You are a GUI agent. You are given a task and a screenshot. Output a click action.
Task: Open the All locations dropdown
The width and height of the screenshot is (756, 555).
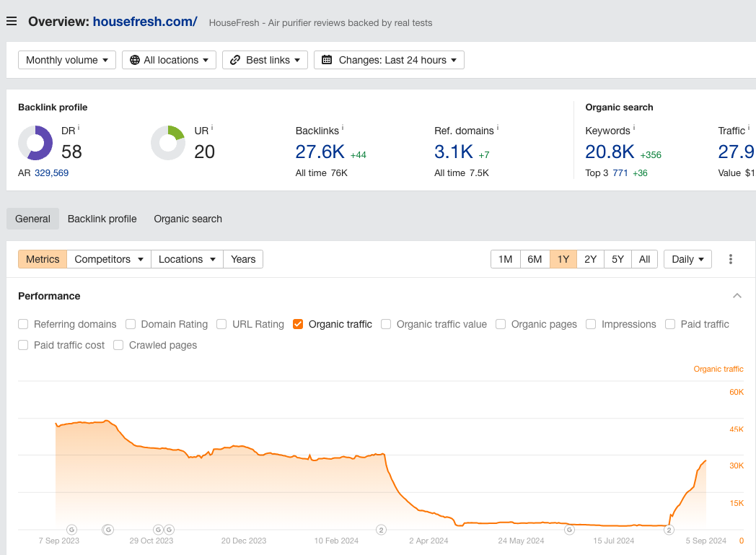[169, 60]
